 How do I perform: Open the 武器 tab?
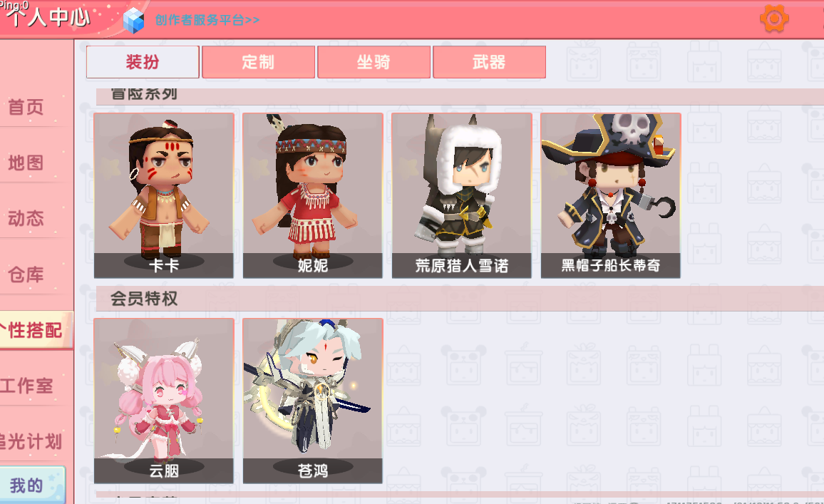489,62
